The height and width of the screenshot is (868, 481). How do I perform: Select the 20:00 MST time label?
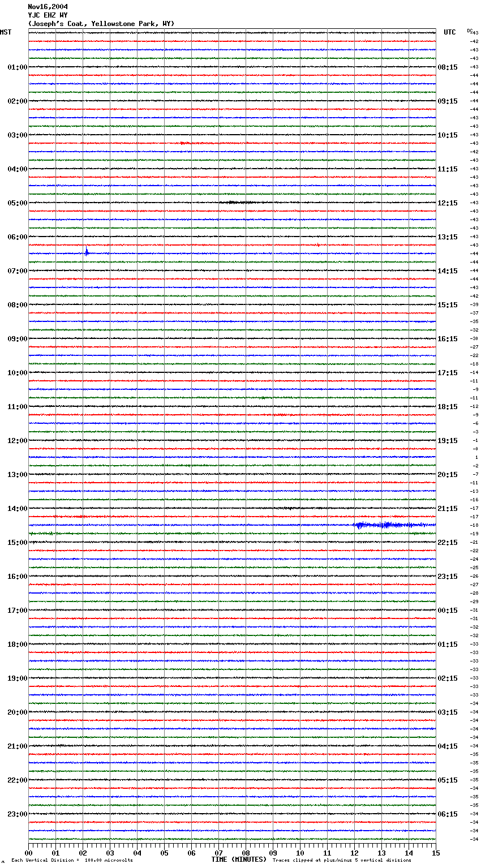pos(18,712)
